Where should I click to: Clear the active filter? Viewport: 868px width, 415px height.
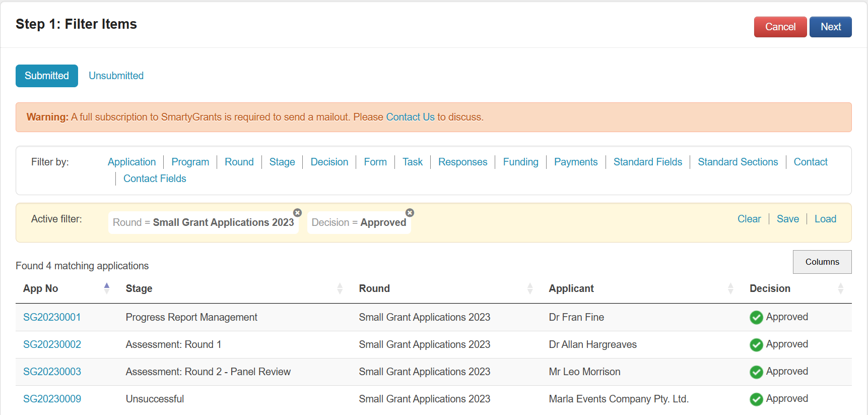pos(749,219)
